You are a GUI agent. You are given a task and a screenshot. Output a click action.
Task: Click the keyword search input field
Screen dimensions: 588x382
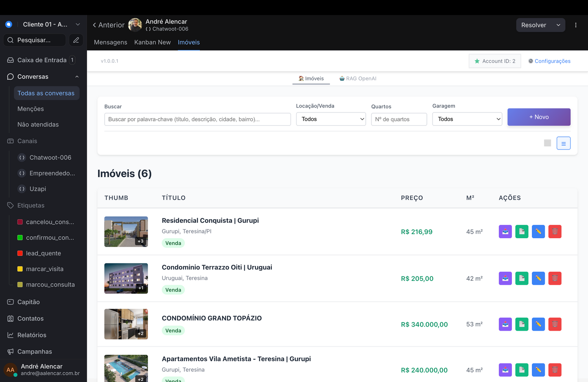(x=197, y=119)
